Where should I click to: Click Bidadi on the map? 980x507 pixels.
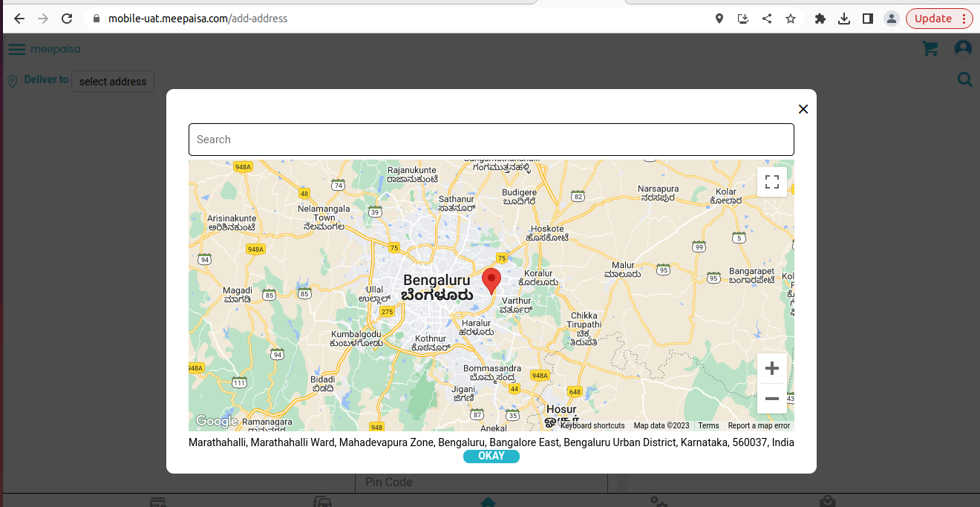tap(322, 383)
